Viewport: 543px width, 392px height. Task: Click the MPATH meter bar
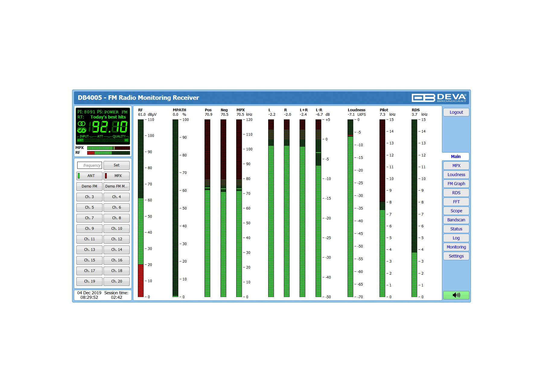(175, 208)
